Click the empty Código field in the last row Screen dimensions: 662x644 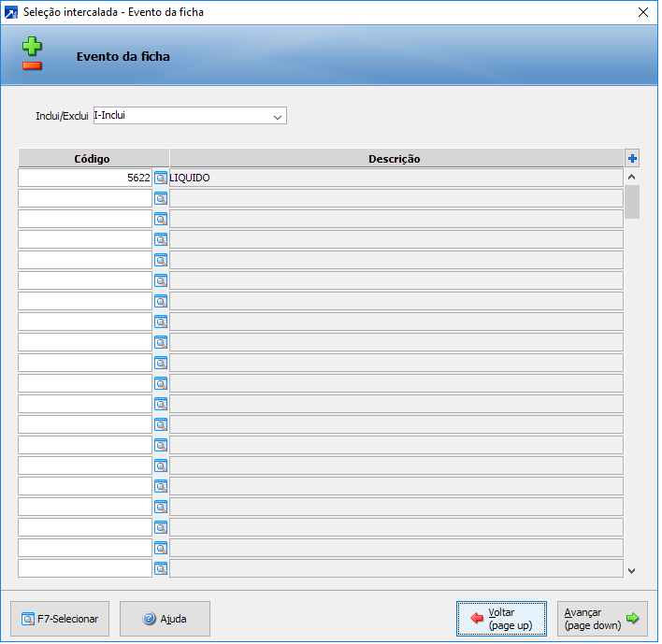85,568
